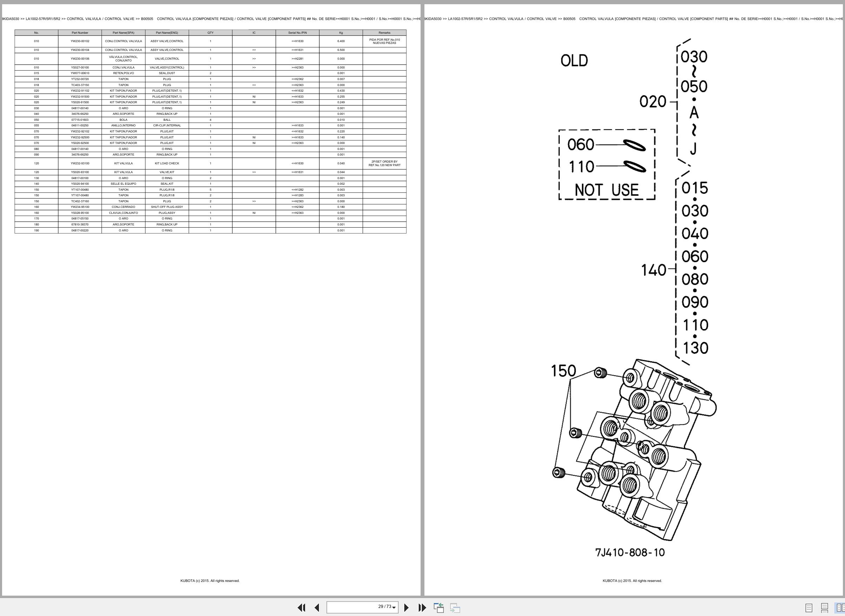Image resolution: width=845 pixels, height=616 pixels.
Task: Click the Serial No./PIN column header
Action: 297,33
